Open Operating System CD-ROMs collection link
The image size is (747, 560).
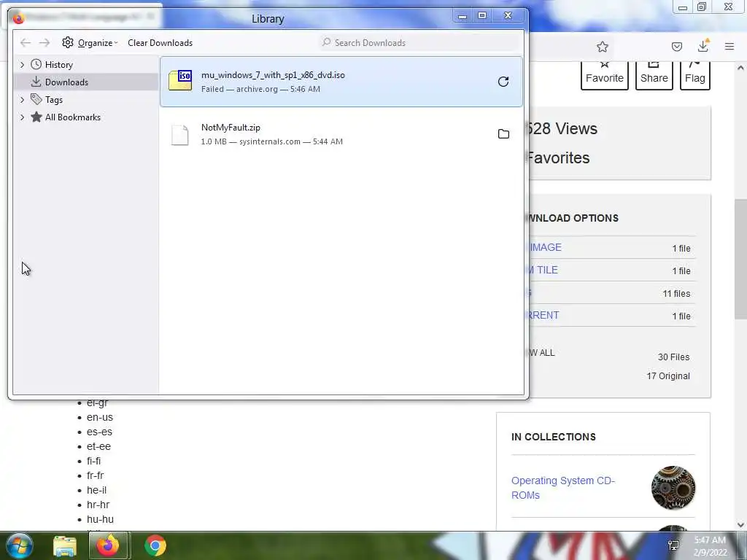tap(563, 488)
